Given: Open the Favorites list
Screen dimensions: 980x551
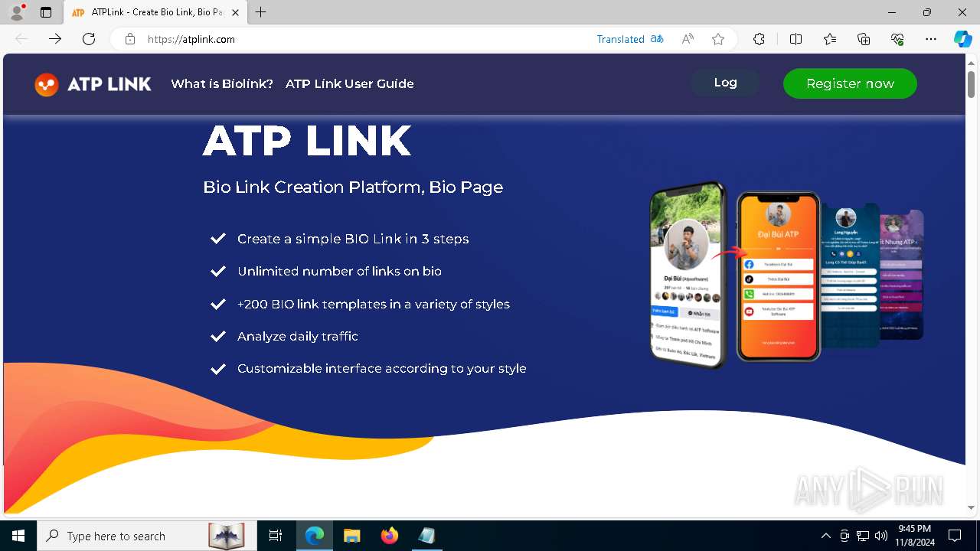Looking at the screenshot, I should pyautogui.click(x=830, y=39).
